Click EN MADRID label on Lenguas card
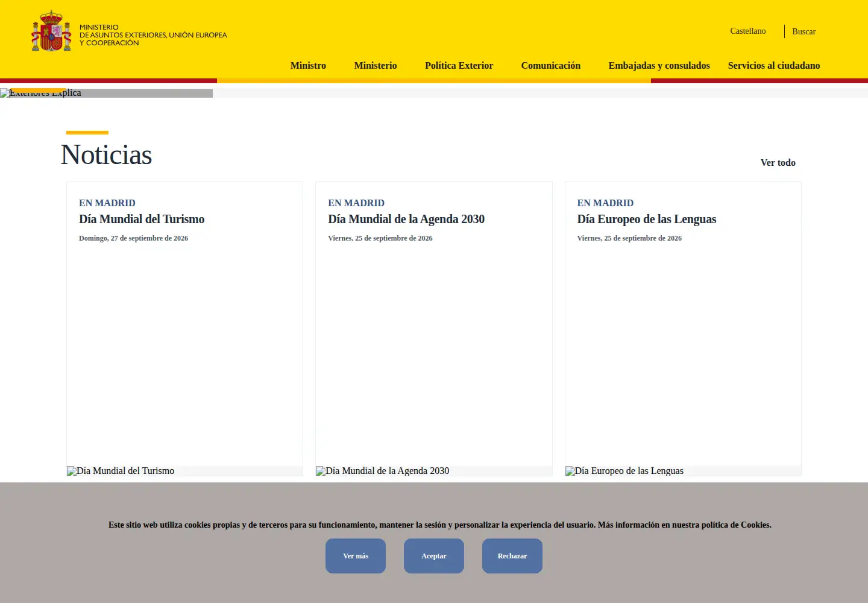 (605, 203)
